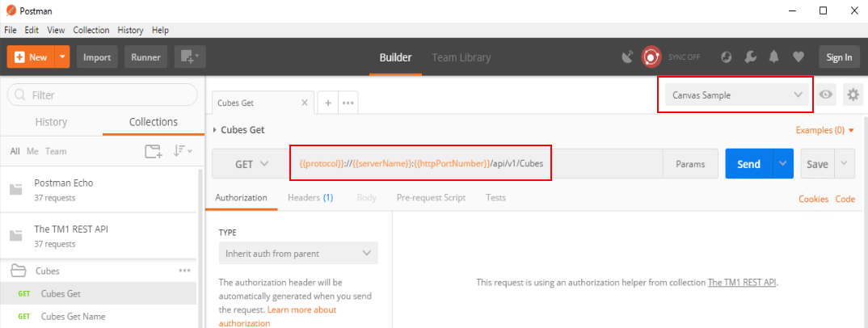The width and height of the screenshot is (868, 328).
Task: Click the heart icon in header
Action: click(798, 57)
